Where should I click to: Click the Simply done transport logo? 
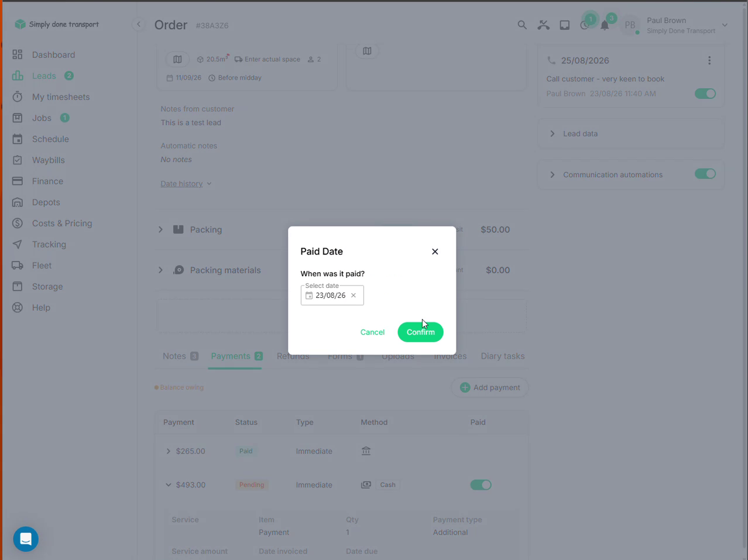pos(57,24)
